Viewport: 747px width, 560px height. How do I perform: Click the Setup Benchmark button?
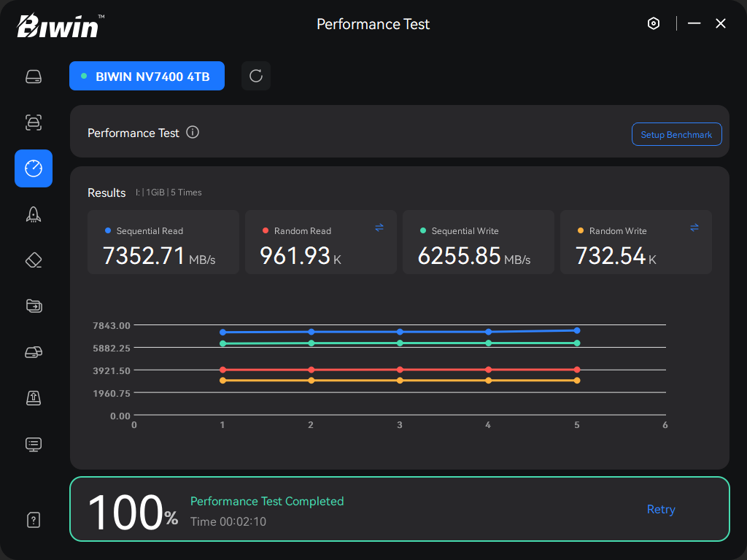[676, 134]
